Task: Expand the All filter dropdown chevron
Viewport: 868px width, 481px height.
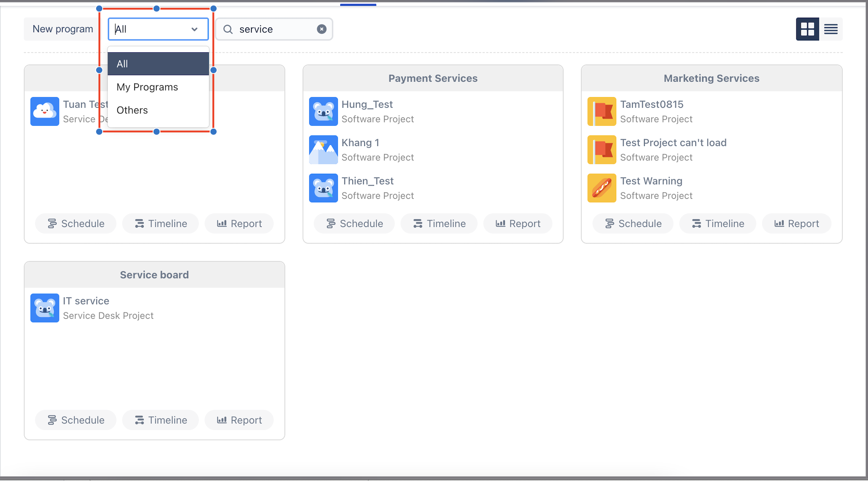Action: [194, 29]
